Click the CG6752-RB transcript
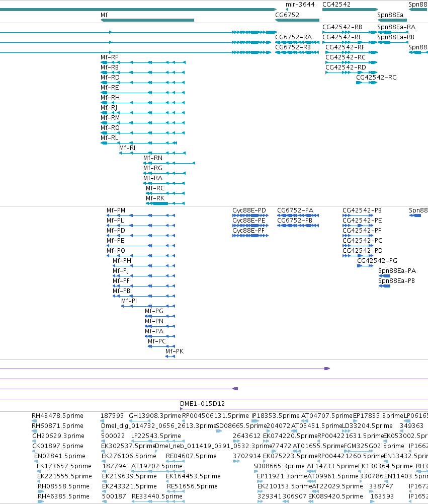 tap(297, 52)
